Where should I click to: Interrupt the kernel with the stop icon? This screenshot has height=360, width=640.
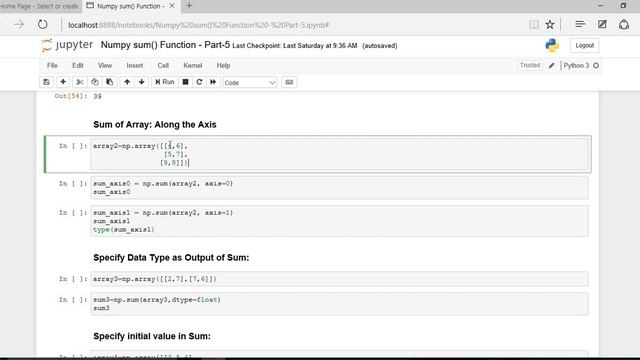[x=185, y=82]
